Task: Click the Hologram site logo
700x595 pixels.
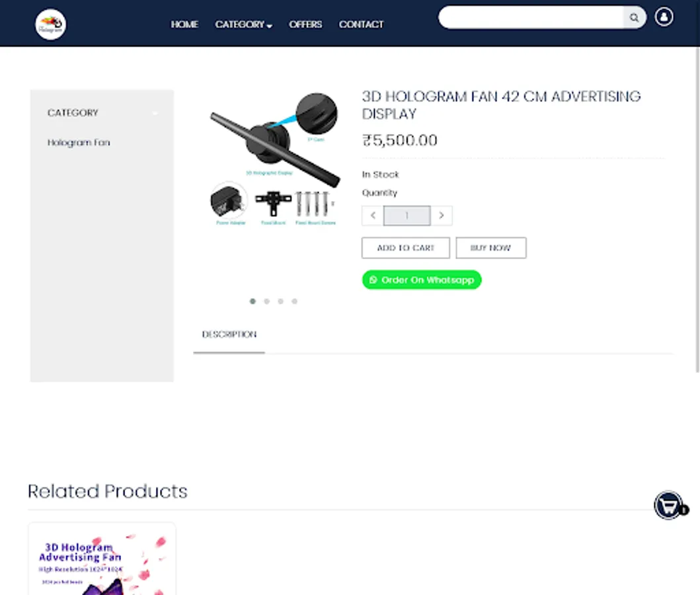Action: point(50,24)
